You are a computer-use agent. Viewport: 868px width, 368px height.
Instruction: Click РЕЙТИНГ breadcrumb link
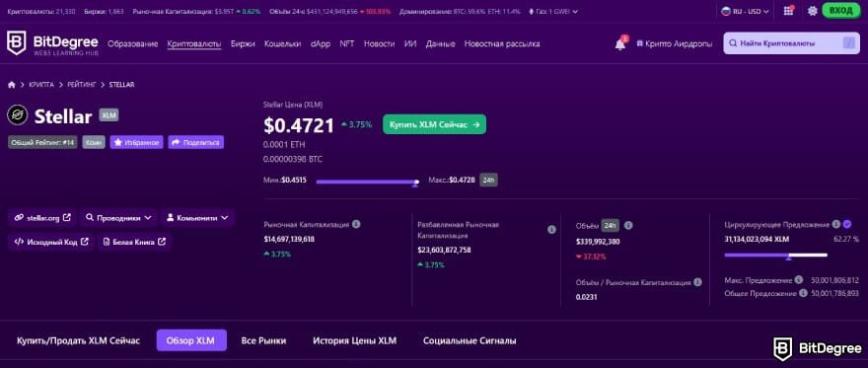(x=82, y=85)
